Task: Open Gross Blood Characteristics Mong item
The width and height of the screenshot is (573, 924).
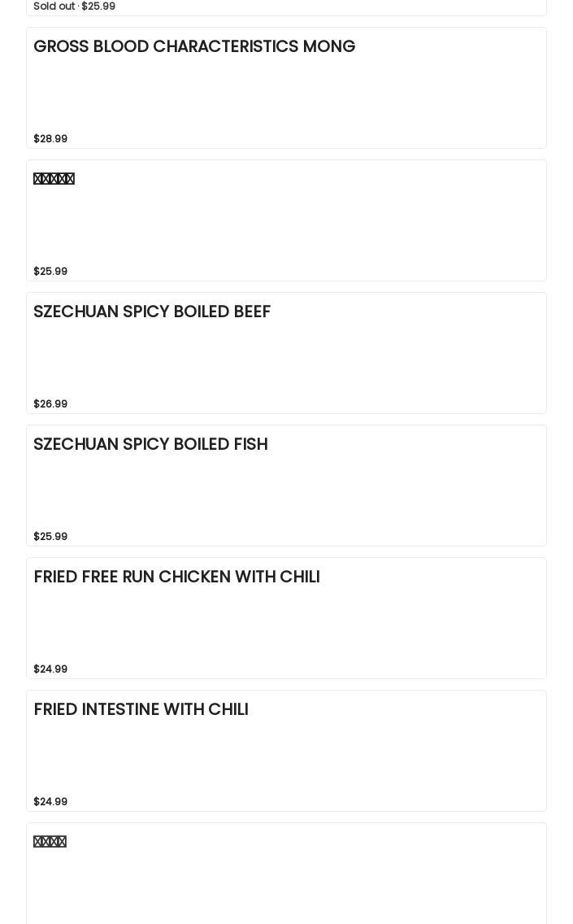Action: [193, 46]
